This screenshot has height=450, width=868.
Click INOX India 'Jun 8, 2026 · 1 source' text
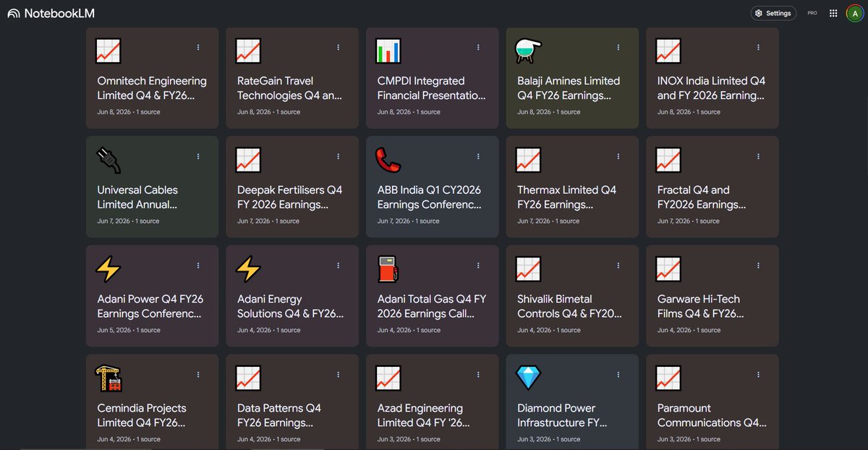pos(689,112)
